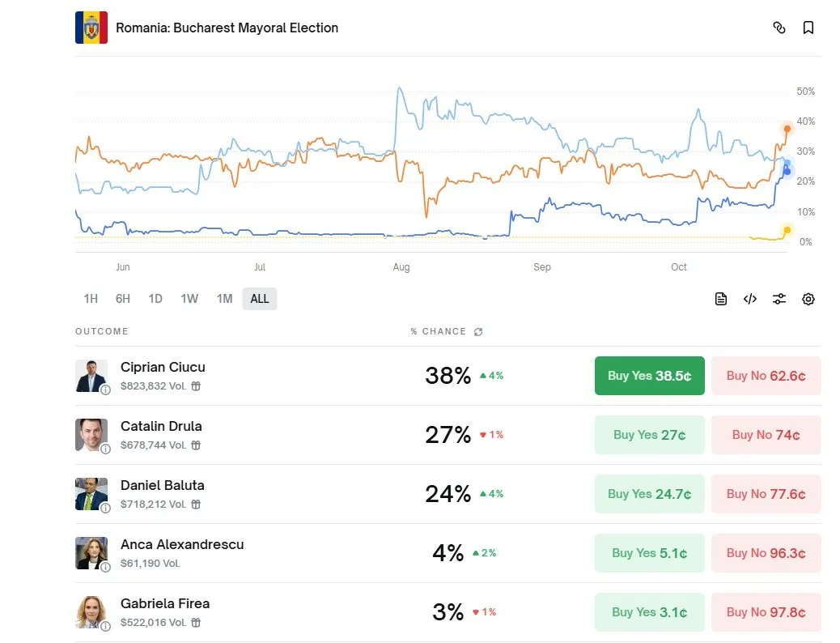Bookmark this Bucharest election market
This screenshot has height=643, width=840.
tap(808, 28)
